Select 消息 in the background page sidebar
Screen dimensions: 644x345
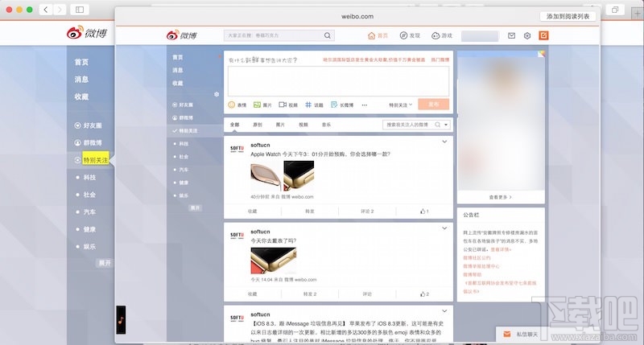pyautogui.click(x=81, y=79)
